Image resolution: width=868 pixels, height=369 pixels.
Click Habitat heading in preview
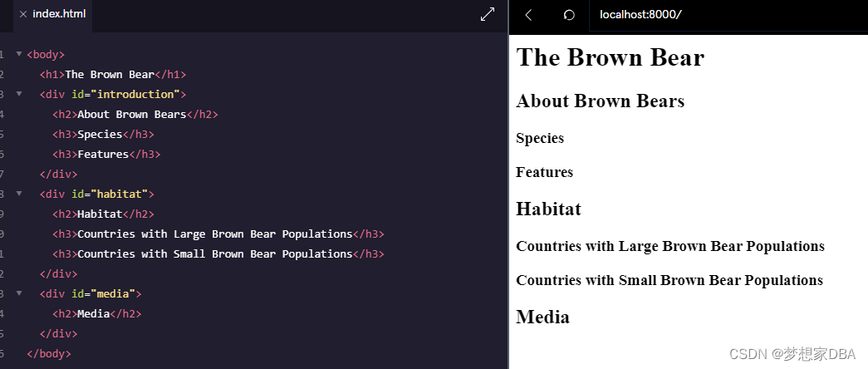pyautogui.click(x=548, y=209)
